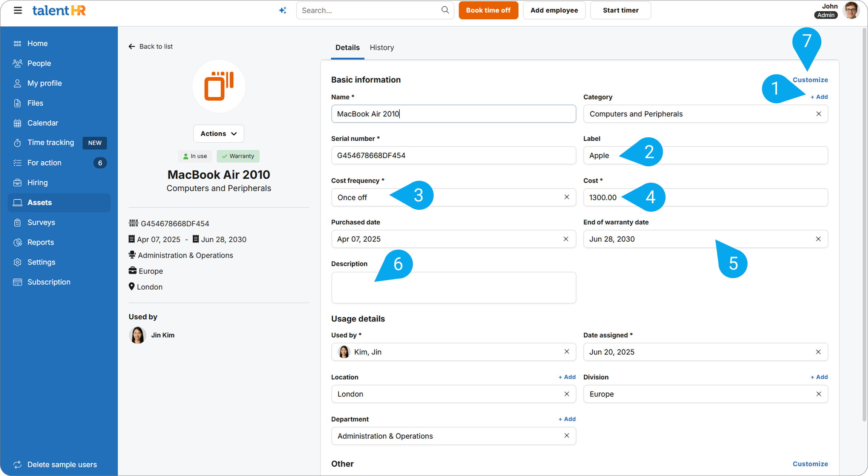Click the Cost field

click(x=705, y=197)
